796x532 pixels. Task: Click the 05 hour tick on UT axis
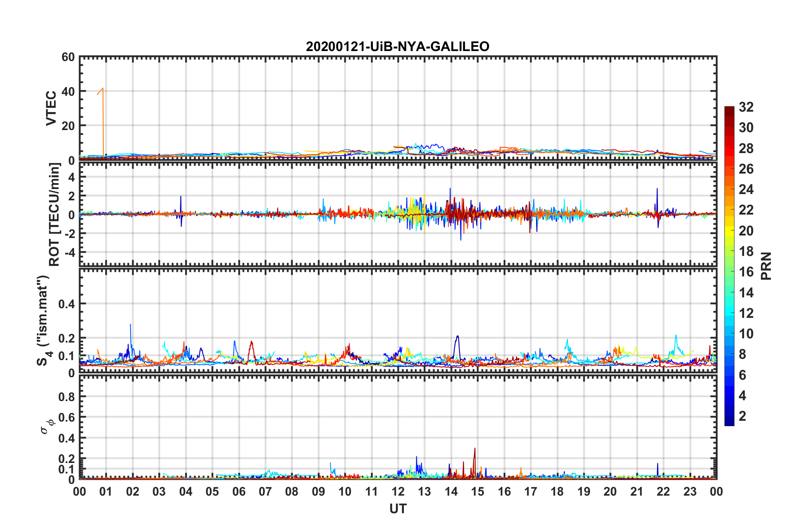pyautogui.click(x=212, y=491)
